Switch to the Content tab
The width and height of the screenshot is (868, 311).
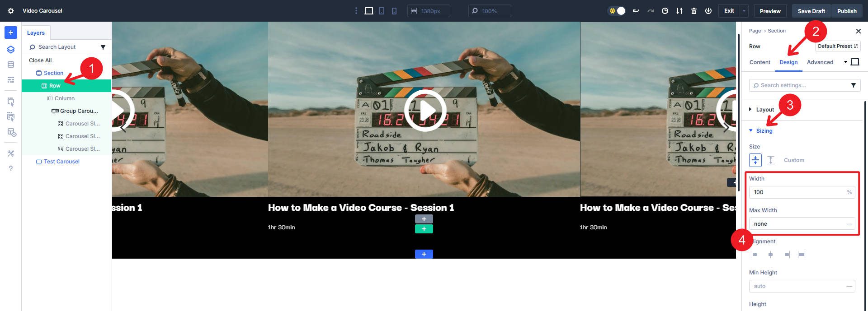[x=759, y=62]
